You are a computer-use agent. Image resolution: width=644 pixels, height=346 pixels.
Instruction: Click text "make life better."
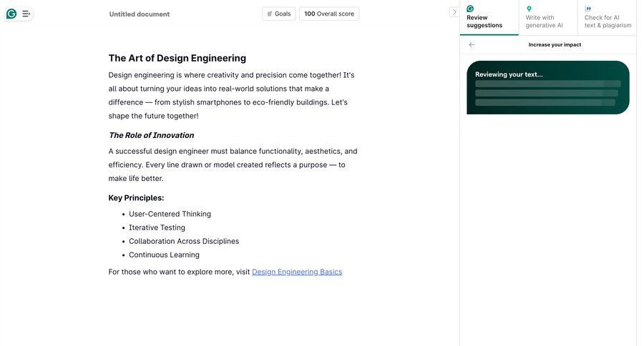pyautogui.click(x=136, y=179)
